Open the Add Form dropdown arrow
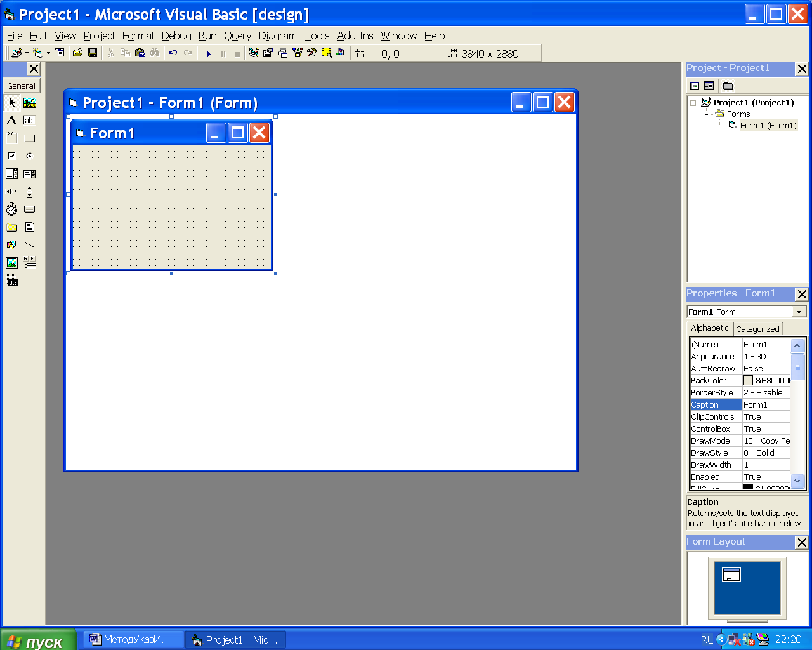Screen dimensions: 812x650 point(48,53)
